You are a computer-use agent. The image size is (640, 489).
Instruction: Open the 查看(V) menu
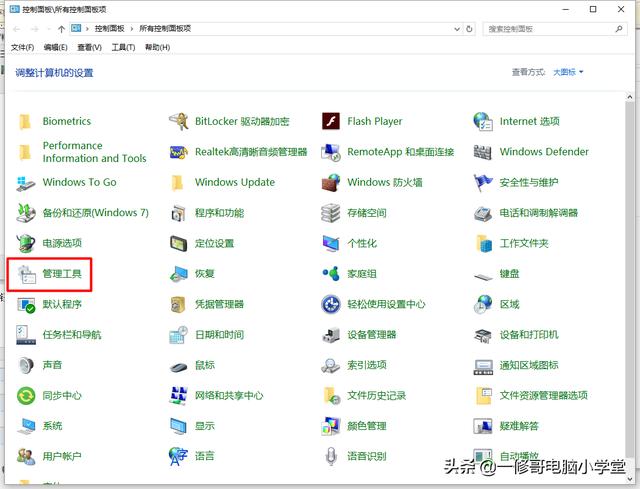(89, 47)
